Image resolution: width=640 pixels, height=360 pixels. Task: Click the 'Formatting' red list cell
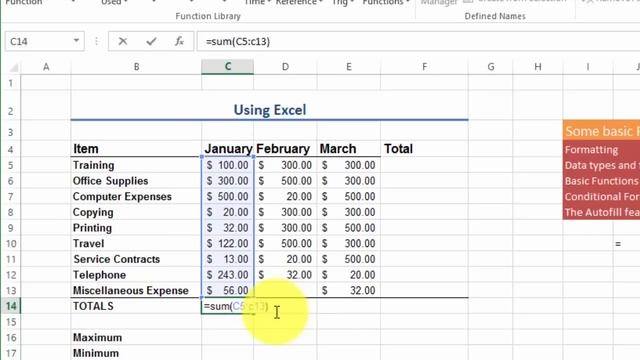(x=601, y=149)
